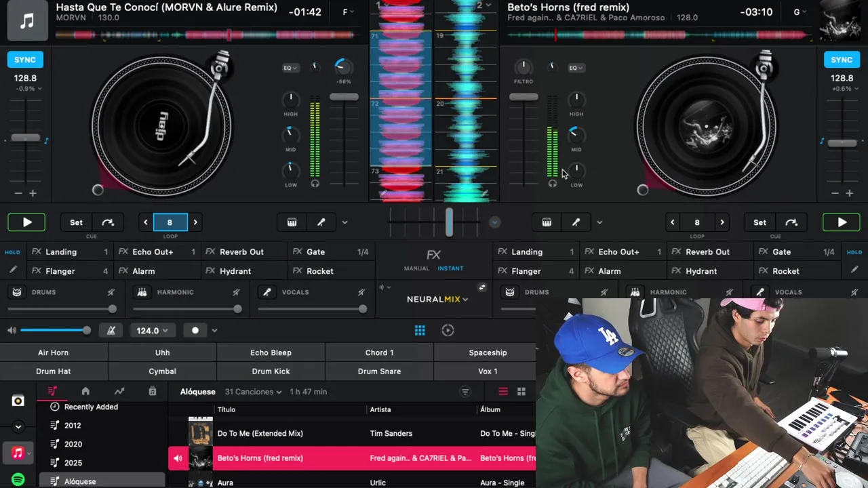The image size is (868, 488).
Task: Open the playlists library tab
Action: tap(52, 392)
